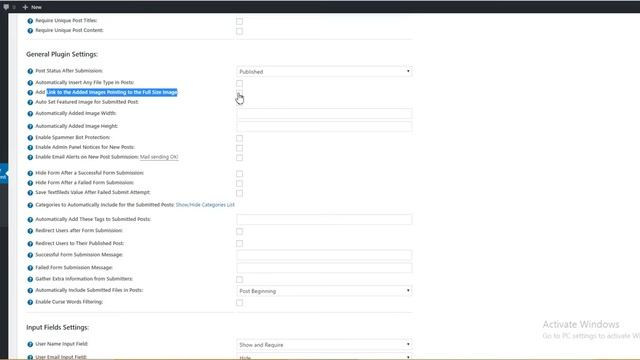Check Redirect Users after Form Submission

(x=240, y=231)
